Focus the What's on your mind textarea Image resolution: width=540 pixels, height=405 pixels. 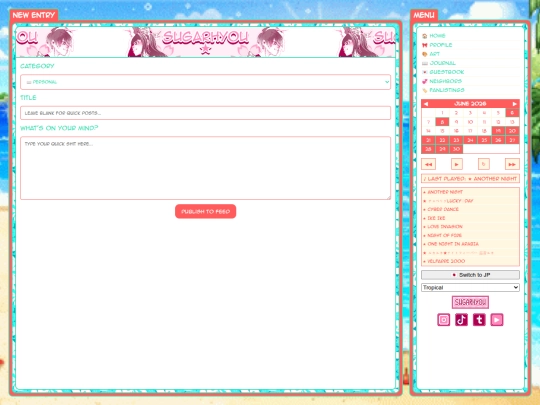[206, 168]
